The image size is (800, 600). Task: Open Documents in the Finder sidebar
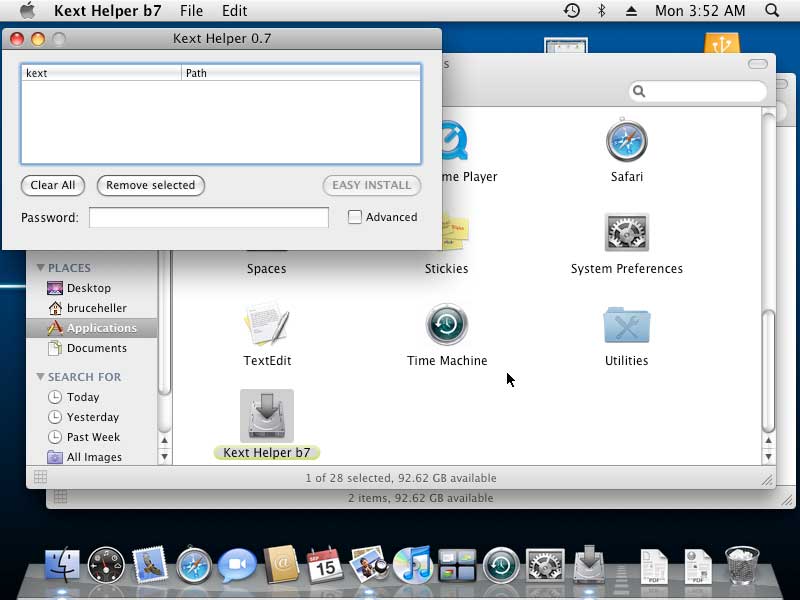[87, 348]
